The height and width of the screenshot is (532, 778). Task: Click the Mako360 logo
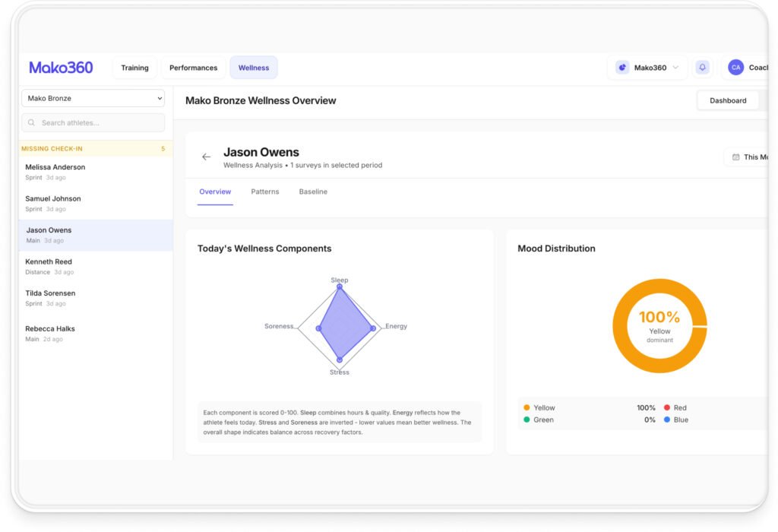(x=61, y=68)
